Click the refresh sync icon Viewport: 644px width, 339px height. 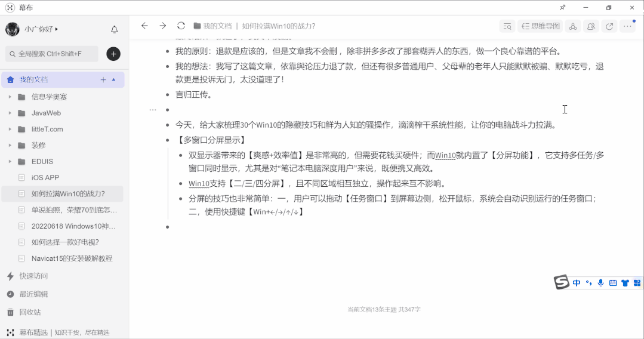pos(181,26)
